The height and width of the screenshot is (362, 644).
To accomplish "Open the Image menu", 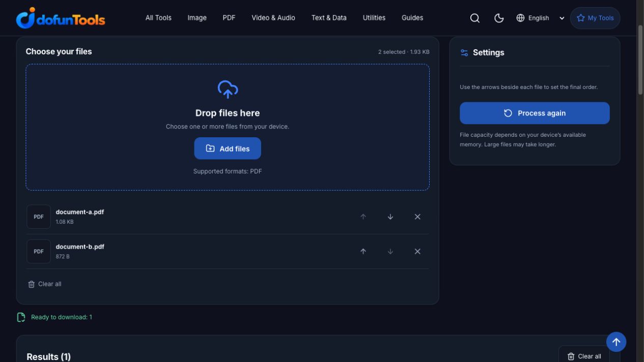I will (x=197, y=18).
